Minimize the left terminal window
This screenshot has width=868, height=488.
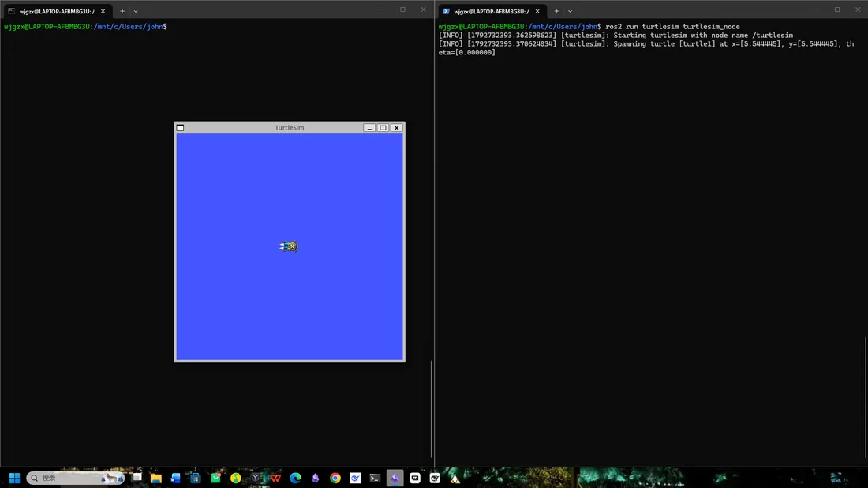382,9
